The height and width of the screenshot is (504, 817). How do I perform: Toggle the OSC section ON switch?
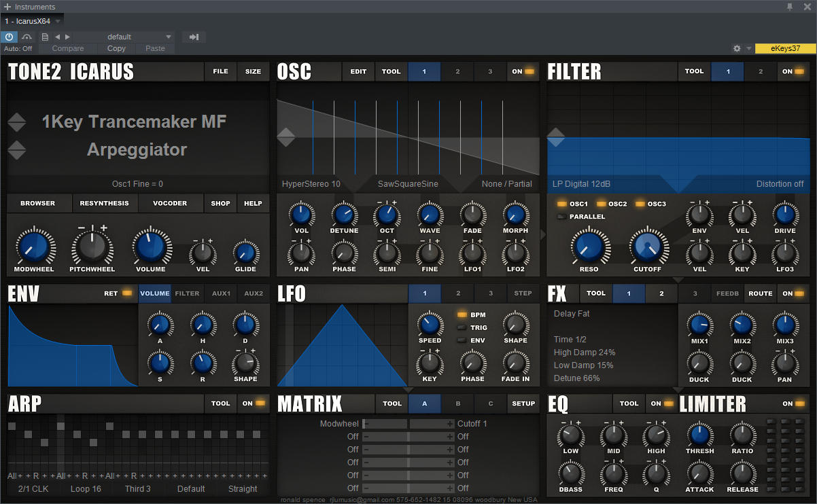pos(523,71)
